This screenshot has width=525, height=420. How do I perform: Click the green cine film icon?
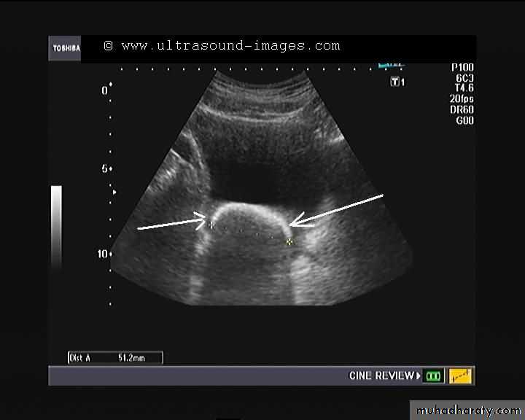click(434, 376)
